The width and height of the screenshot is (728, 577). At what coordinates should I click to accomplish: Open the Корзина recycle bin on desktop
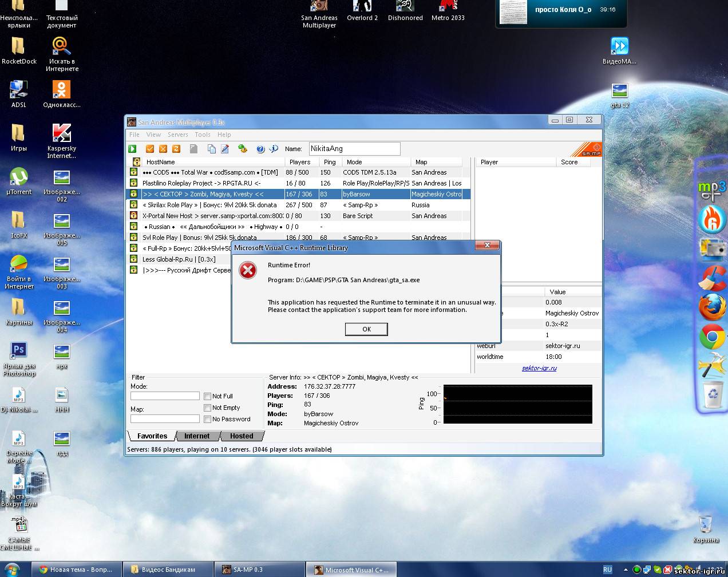pos(706,529)
